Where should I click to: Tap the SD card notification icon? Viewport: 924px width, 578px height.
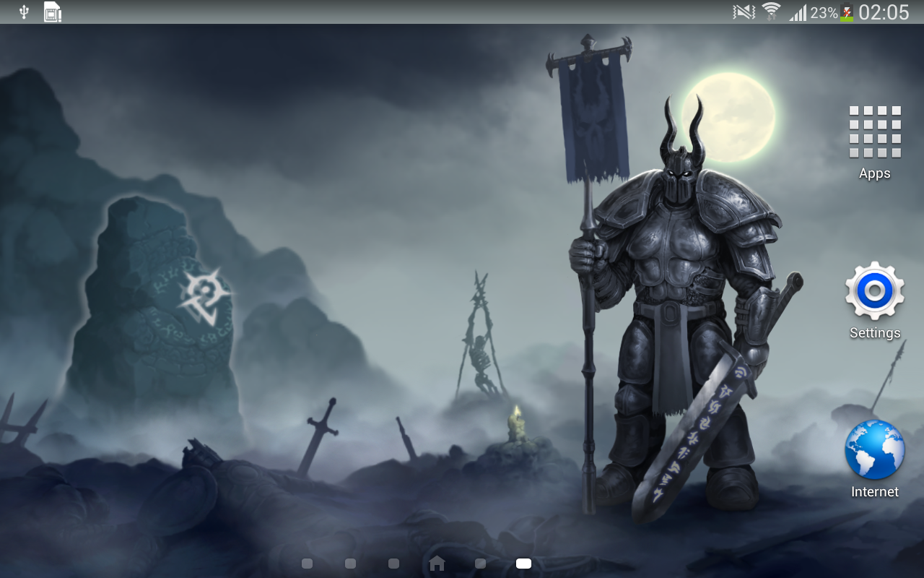point(53,12)
